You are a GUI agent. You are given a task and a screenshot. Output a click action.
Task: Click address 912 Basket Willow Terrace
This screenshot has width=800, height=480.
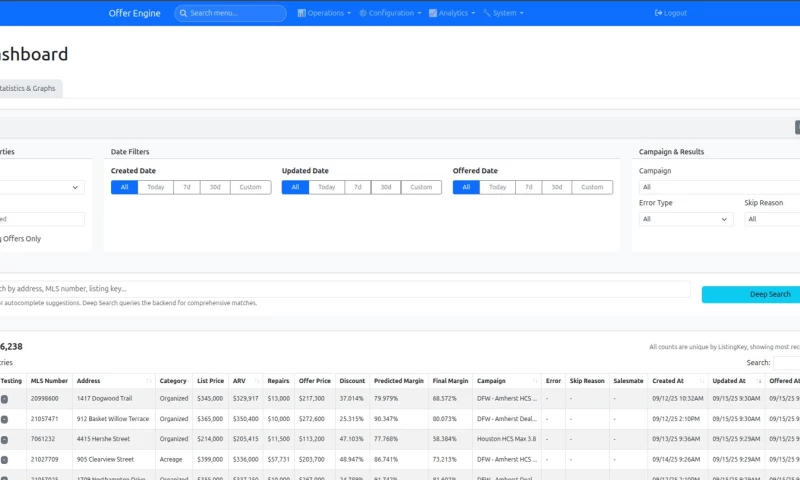tap(113, 419)
